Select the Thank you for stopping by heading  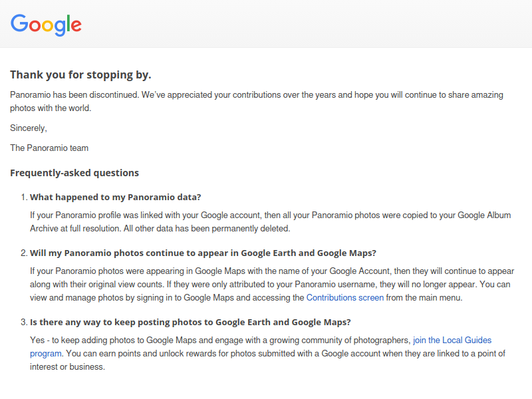(80, 74)
